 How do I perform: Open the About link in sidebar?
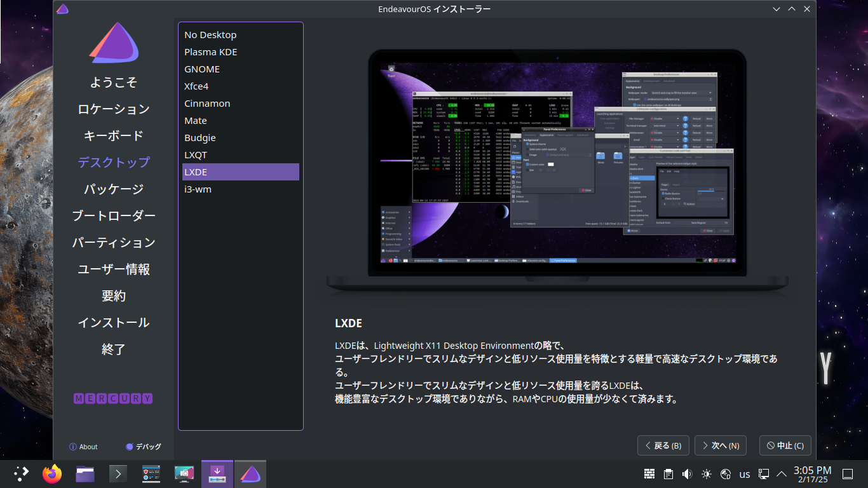tap(83, 447)
